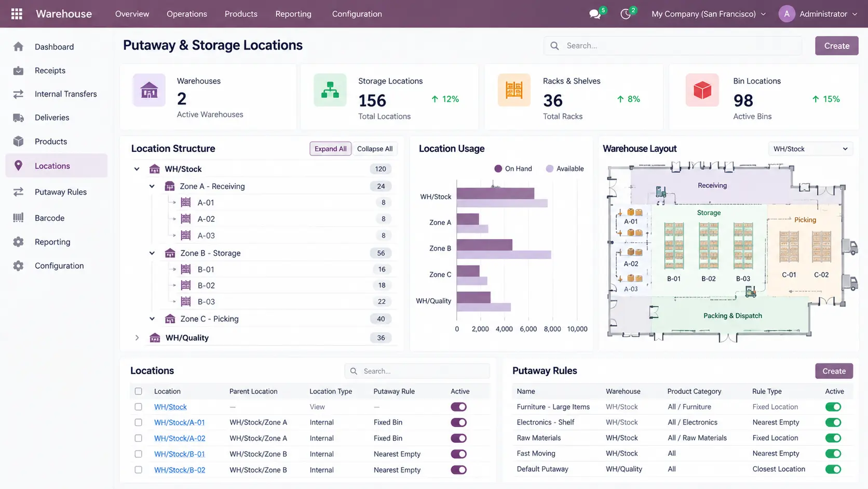Click the Putaway Rules sidebar icon
868x489 pixels.
click(x=18, y=192)
